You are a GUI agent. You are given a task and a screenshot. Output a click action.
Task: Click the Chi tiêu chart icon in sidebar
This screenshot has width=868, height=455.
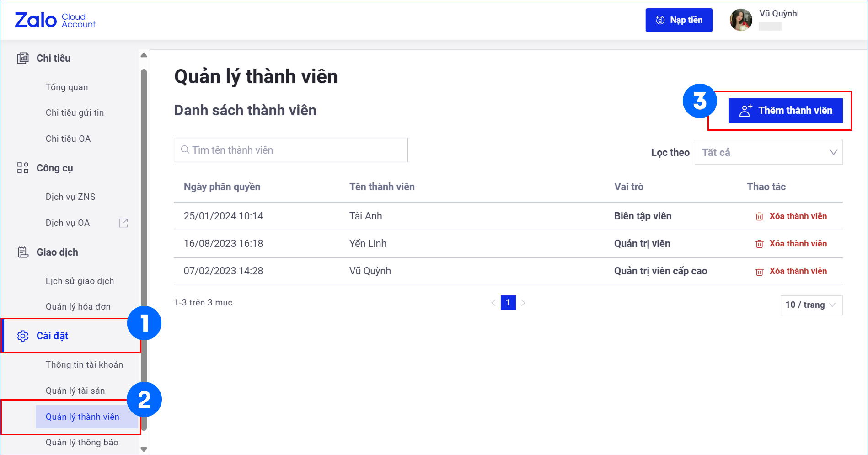click(23, 58)
